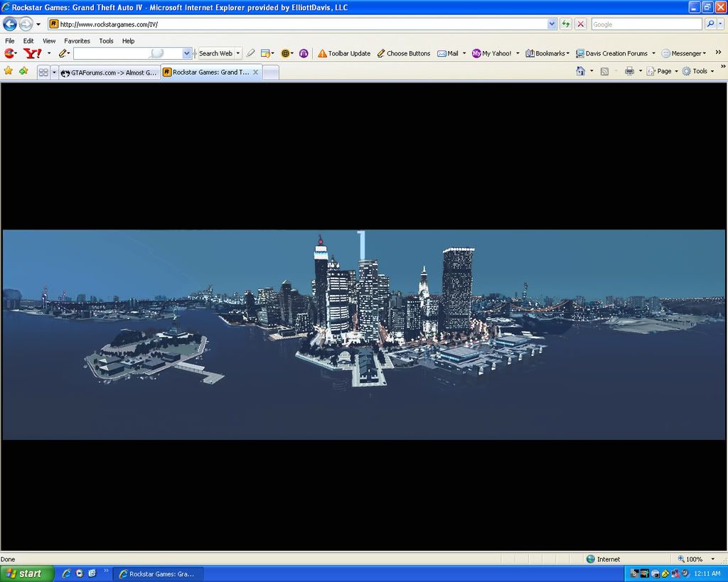Open the Bookmarks toolbar dropdown
The height and width of the screenshot is (582, 728).
[547, 53]
